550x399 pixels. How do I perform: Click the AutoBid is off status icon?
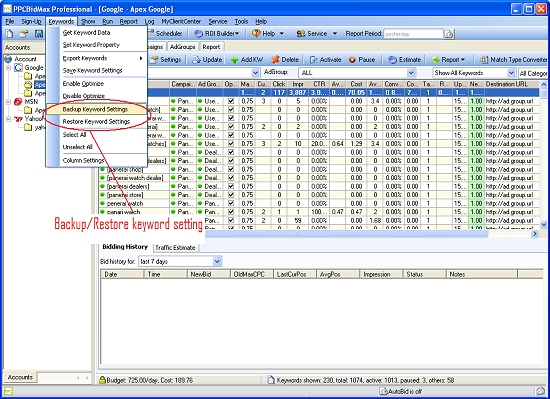[384, 391]
